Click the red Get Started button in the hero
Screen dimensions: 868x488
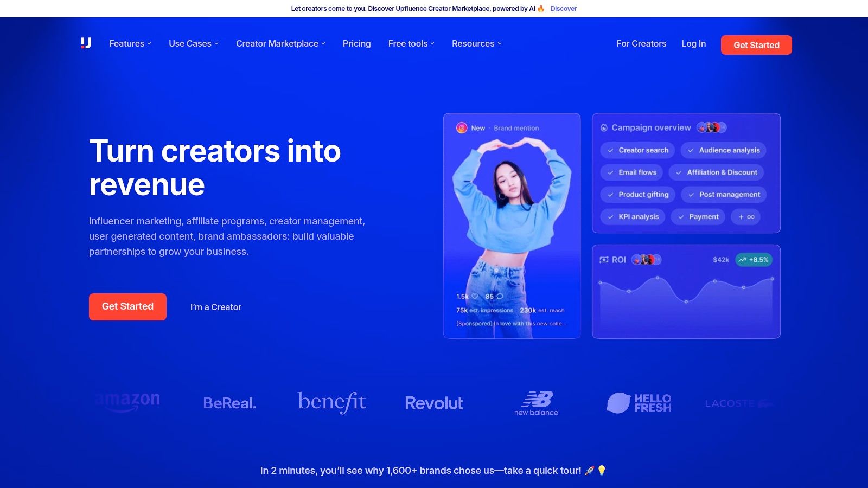click(x=127, y=306)
